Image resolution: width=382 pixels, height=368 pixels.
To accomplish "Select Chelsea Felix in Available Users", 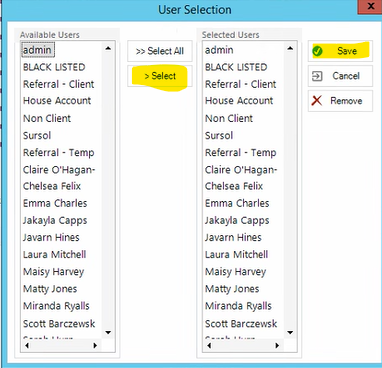I will [52, 186].
